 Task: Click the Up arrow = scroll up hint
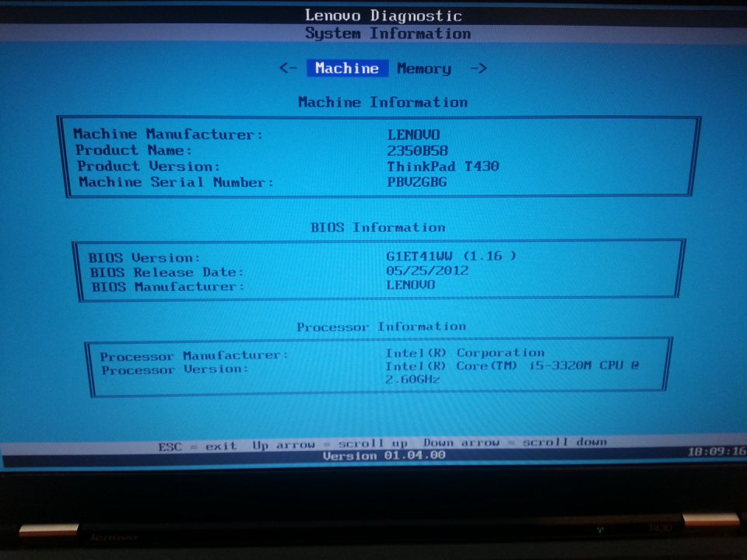click(x=330, y=444)
